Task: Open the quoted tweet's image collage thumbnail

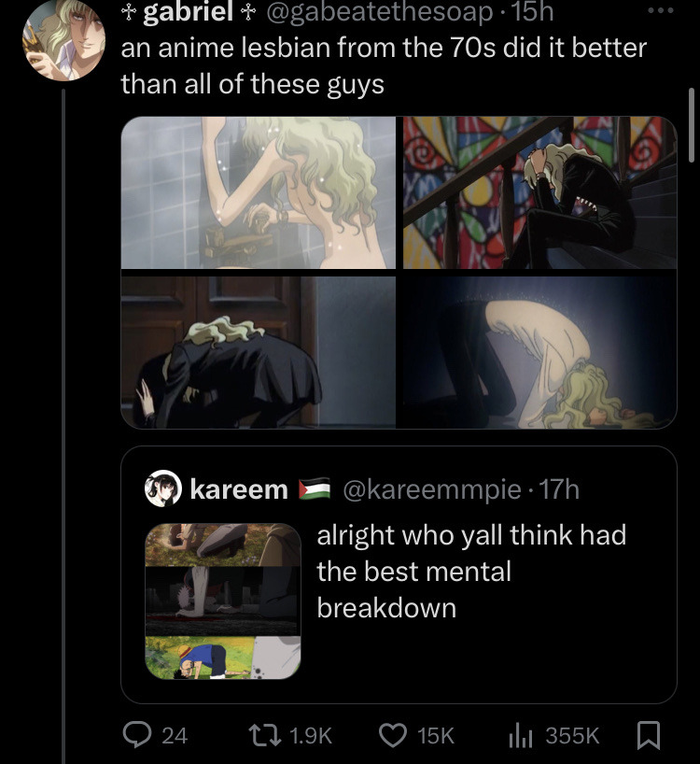Action: [x=223, y=601]
